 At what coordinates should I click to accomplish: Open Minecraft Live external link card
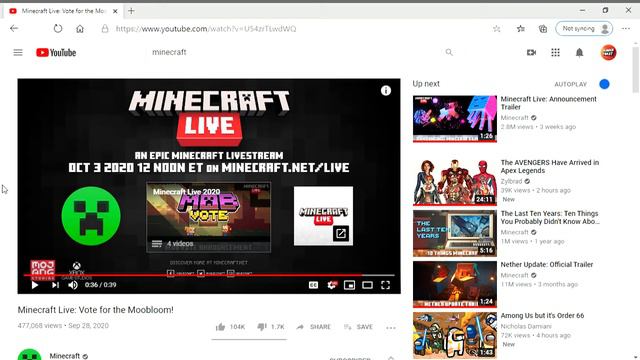coord(323,216)
